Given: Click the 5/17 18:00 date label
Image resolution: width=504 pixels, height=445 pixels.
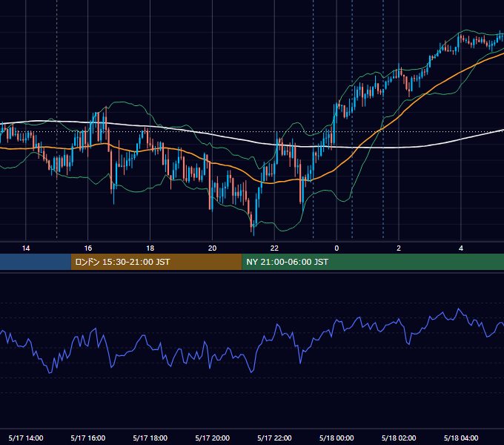Looking at the screenshot, I should tap(150, 438).
